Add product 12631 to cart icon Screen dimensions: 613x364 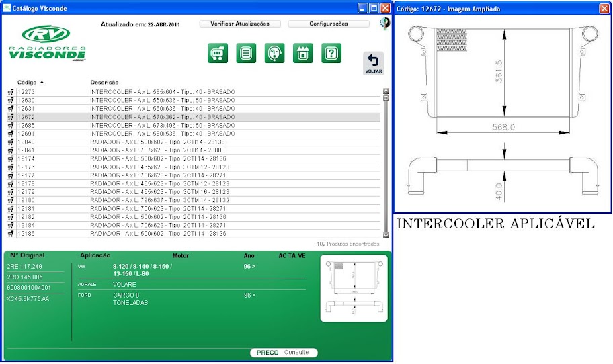point(11,109)
